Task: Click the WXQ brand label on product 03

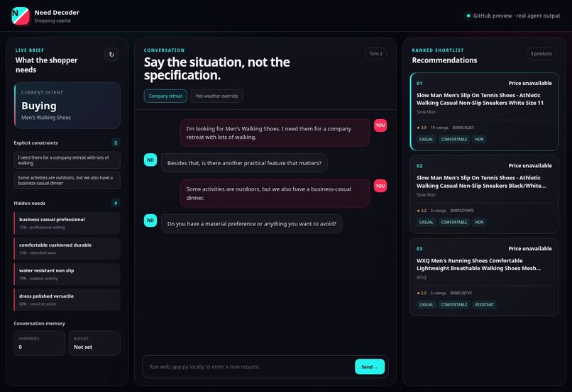Action: point(422,277)
